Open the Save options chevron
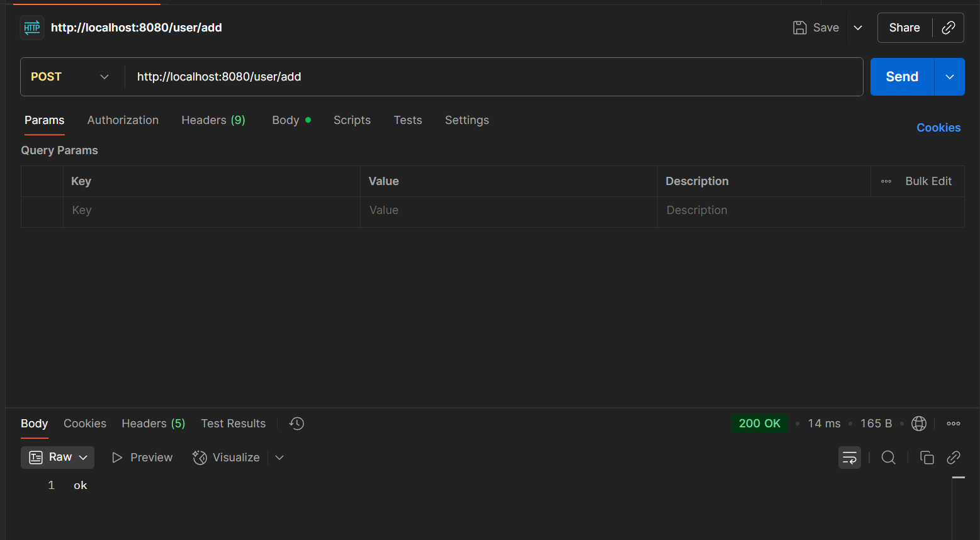Screen dimensions: 980x540 [857, 28]
